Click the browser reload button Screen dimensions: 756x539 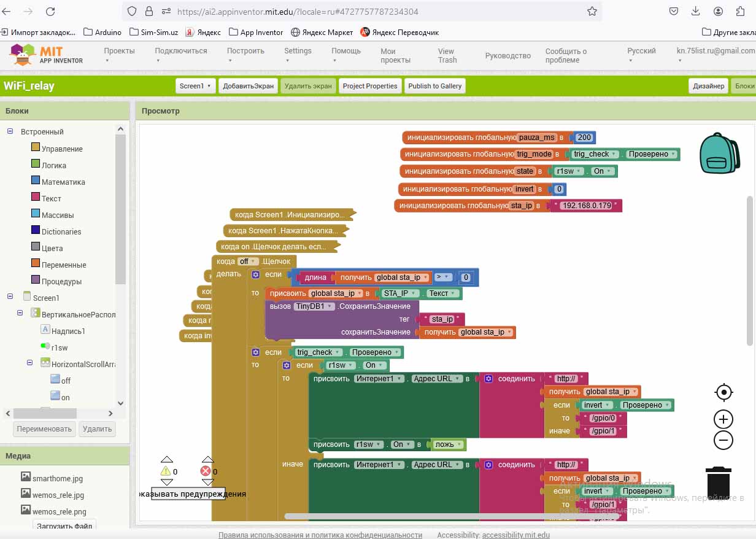[x=50, y=11]
